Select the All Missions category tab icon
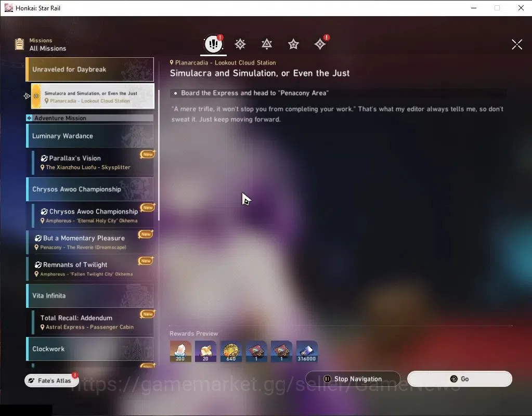 click(x=213, y=44)
